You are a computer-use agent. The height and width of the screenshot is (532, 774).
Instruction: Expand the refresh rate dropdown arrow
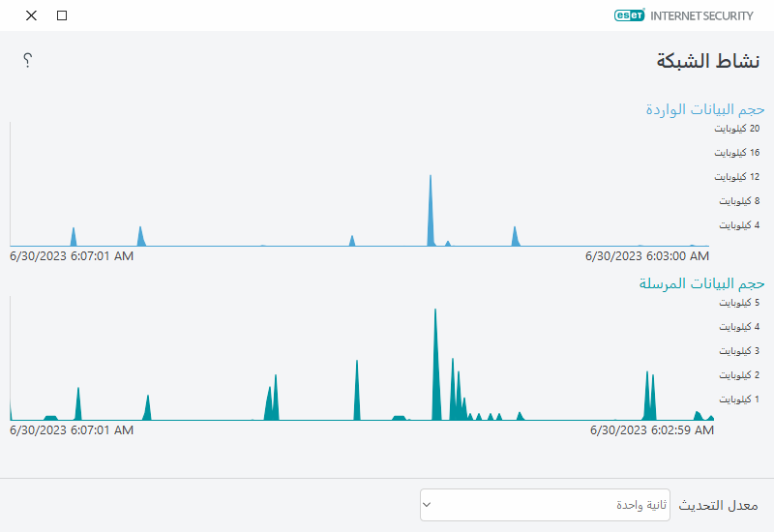tap(427, 505)
